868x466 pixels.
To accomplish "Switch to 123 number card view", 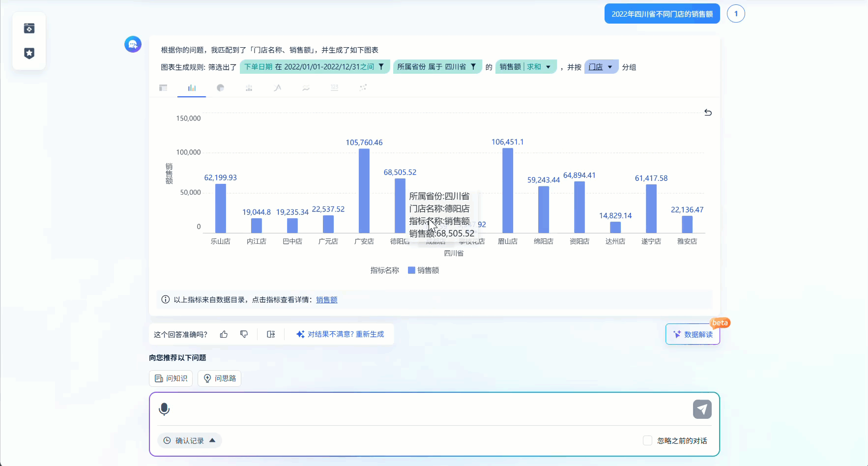I will pyautogui.click(x=335, y=87).
